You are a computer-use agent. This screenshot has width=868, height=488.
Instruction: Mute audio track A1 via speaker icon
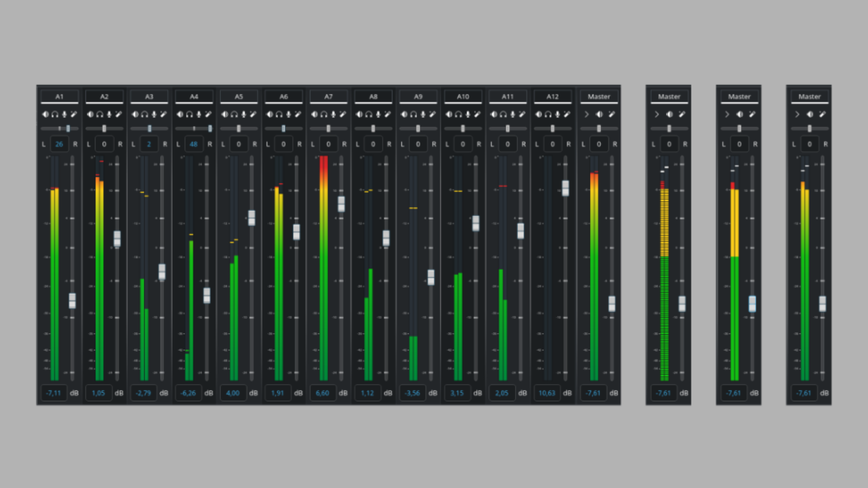pos(46,114)
